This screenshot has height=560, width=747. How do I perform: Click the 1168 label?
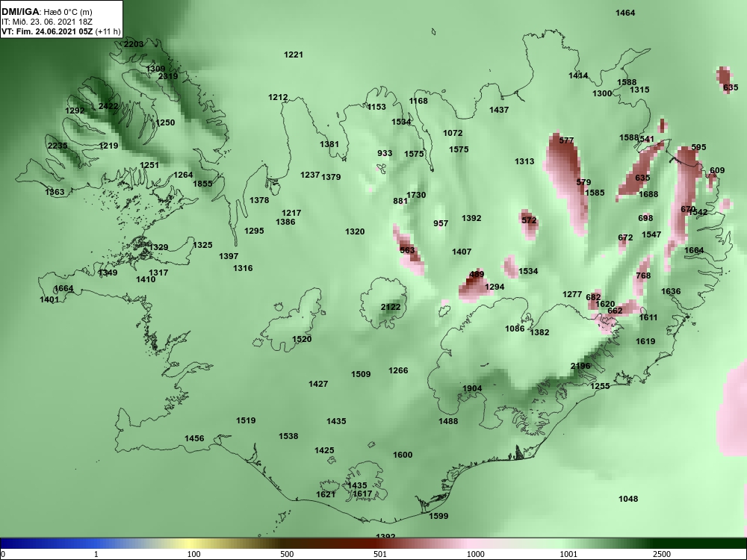pos(418,101)
